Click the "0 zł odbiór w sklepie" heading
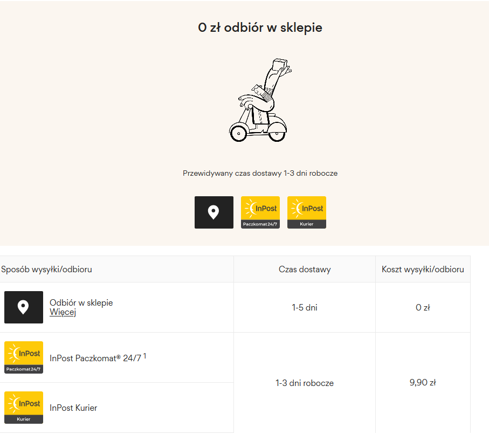 (260, 27)
